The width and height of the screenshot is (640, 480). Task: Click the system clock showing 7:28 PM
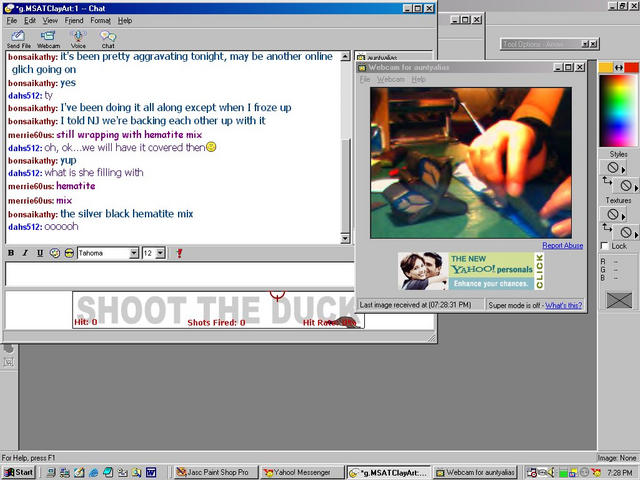(x=620, y=473)
